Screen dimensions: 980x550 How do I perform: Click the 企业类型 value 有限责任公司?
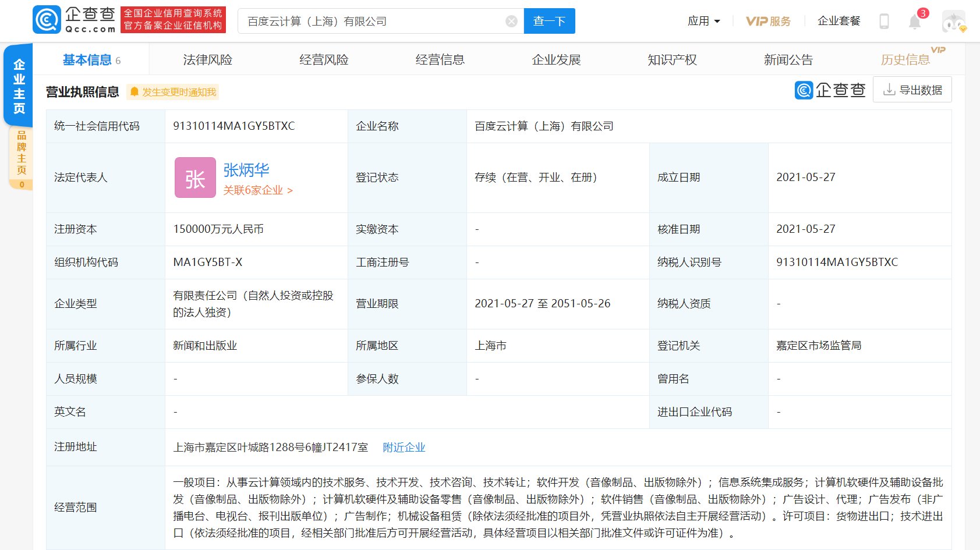click(x=253, y=304)
